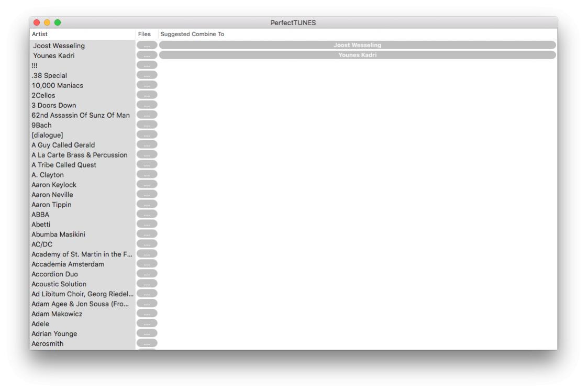Open files button beside 10,000 Maniacs
This screenshot has width=587, height=392.
pyautogui.click(x=147, y=85)
